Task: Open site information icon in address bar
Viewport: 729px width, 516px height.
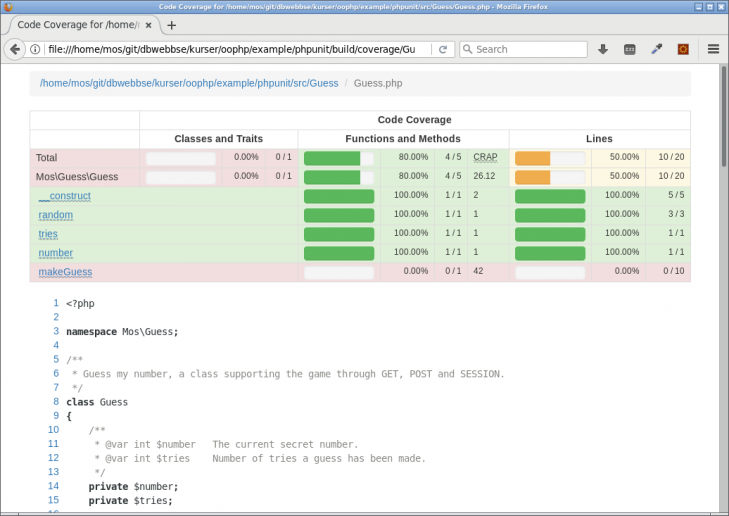Action: coord(35,49)
